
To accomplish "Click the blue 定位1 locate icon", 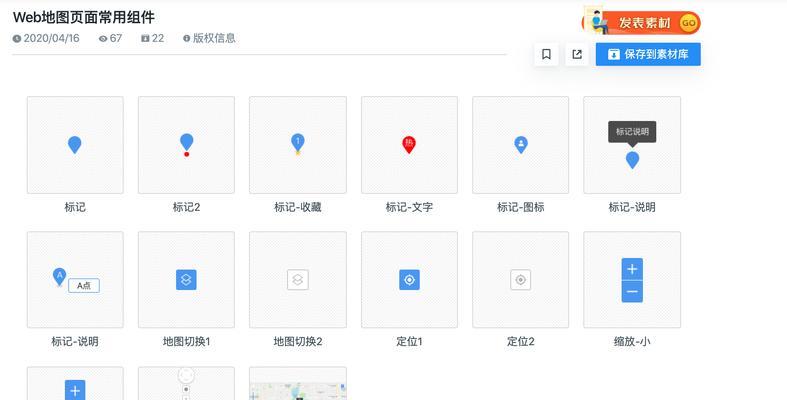I will pos(409,280).
